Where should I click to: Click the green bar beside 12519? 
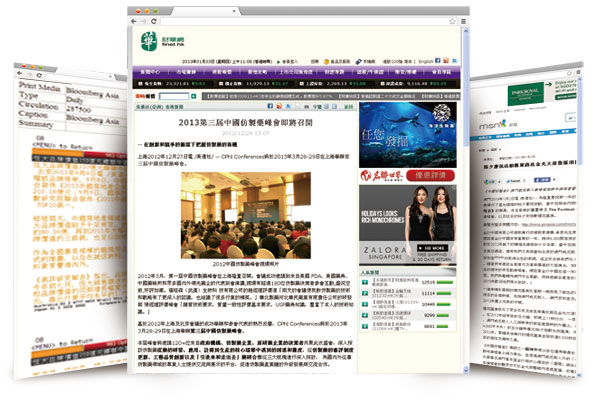tap(445, 282)
